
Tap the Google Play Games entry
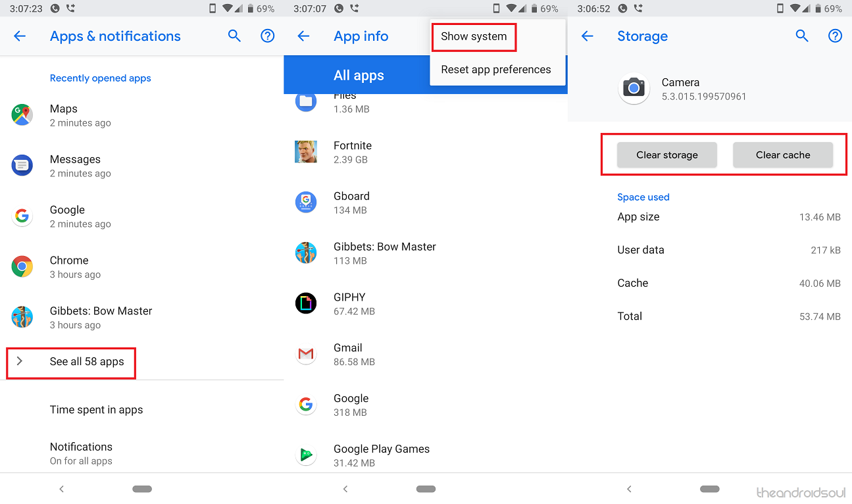pos(381,455)
